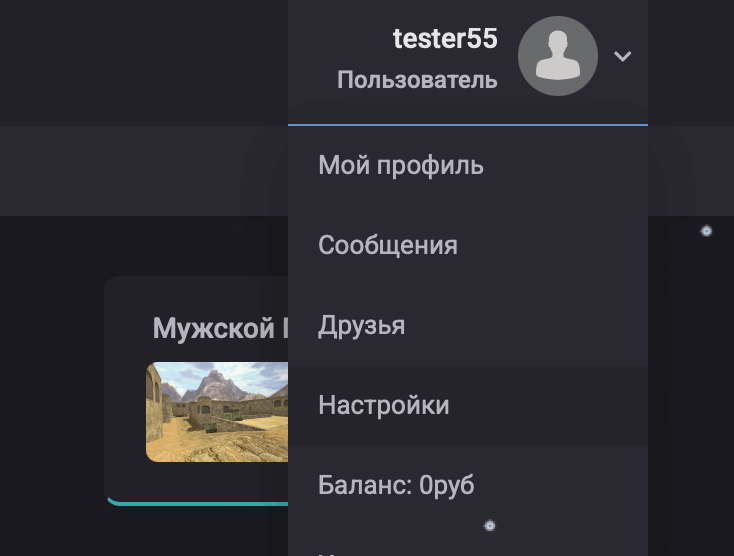
Task: Click the Баланс: 0руб item
Action: click(x=468, y=485)
